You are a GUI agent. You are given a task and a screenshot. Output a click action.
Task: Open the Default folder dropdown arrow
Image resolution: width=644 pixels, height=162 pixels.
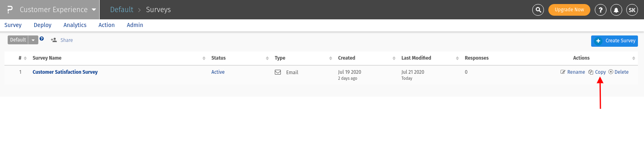click(33, 40)
